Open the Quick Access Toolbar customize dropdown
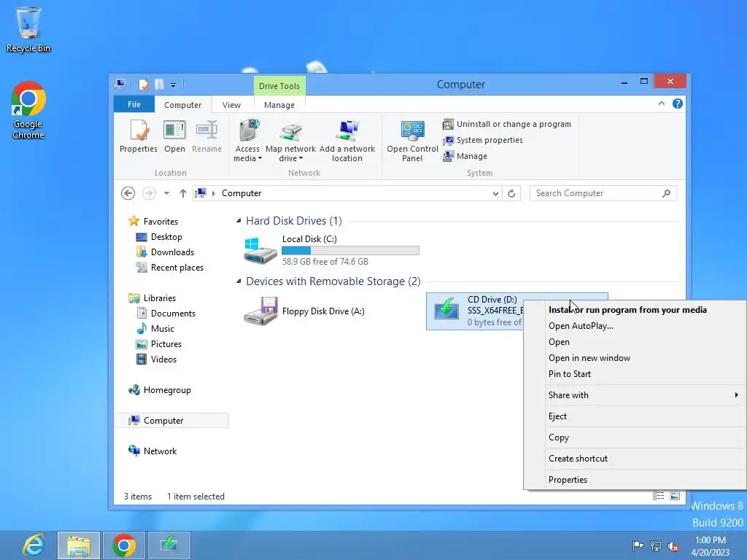This screenshot has height=560, width=747. tap(174, 85)
